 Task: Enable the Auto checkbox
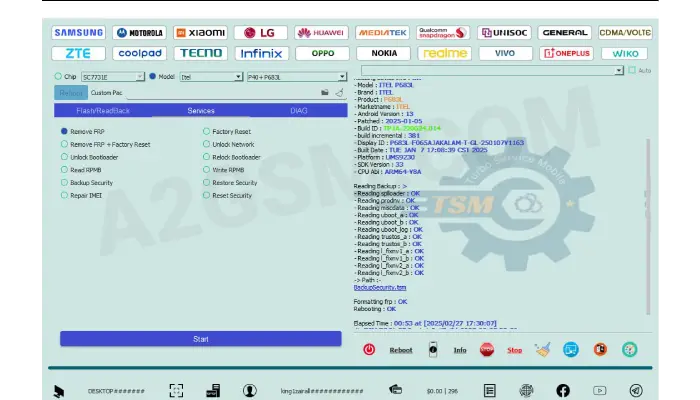click(x=632, y=70)
